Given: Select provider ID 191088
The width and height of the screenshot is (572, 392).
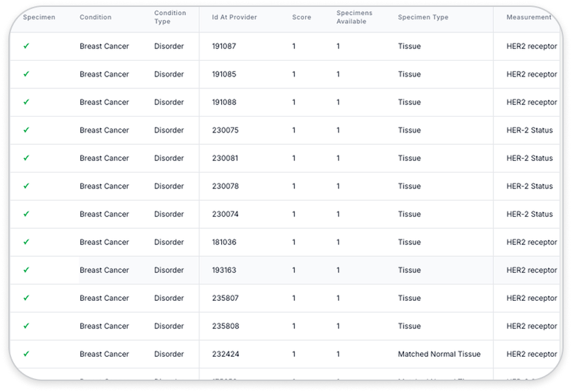Looking at the screenshot, I should 224,102.
